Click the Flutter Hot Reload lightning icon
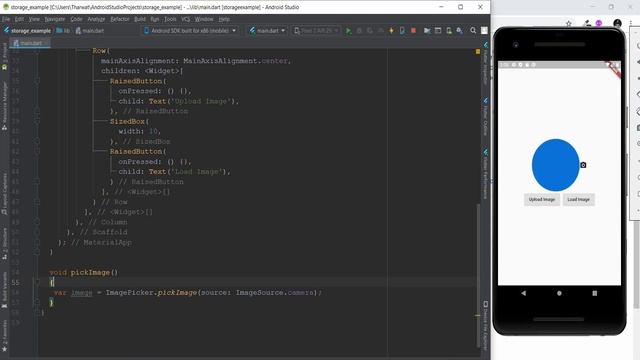The image size is (640, 360). (x=391, y=31)
